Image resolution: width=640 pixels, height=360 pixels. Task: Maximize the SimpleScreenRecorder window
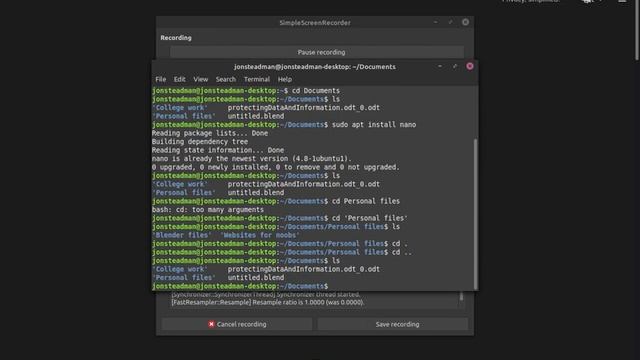[x=451, y=22]
